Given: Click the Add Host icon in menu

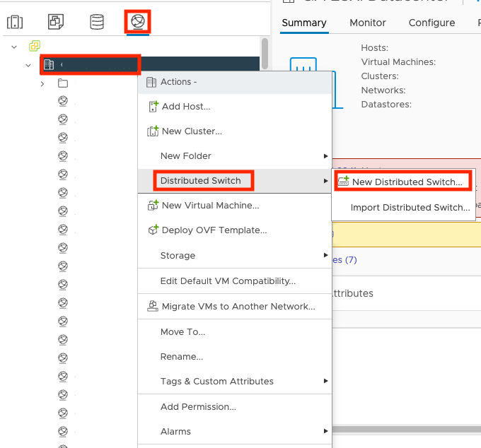Looking at the screenshot, I should (x=152, y=106).
